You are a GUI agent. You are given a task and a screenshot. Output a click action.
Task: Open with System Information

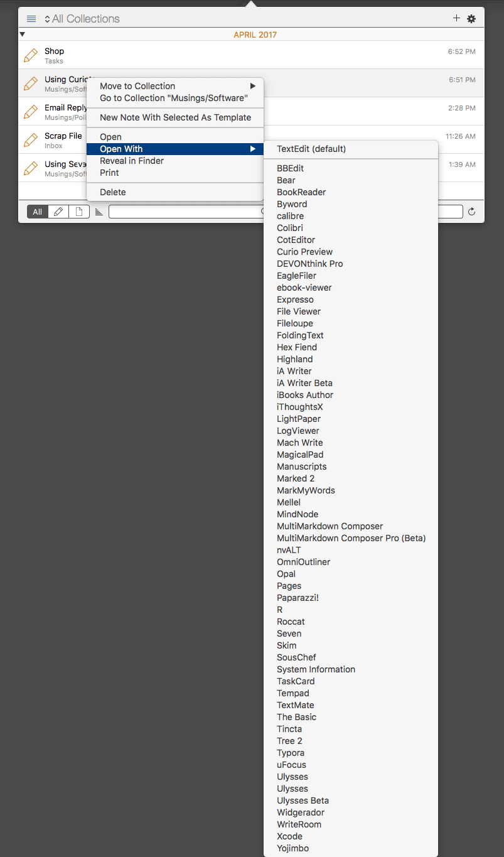[351, 669]
